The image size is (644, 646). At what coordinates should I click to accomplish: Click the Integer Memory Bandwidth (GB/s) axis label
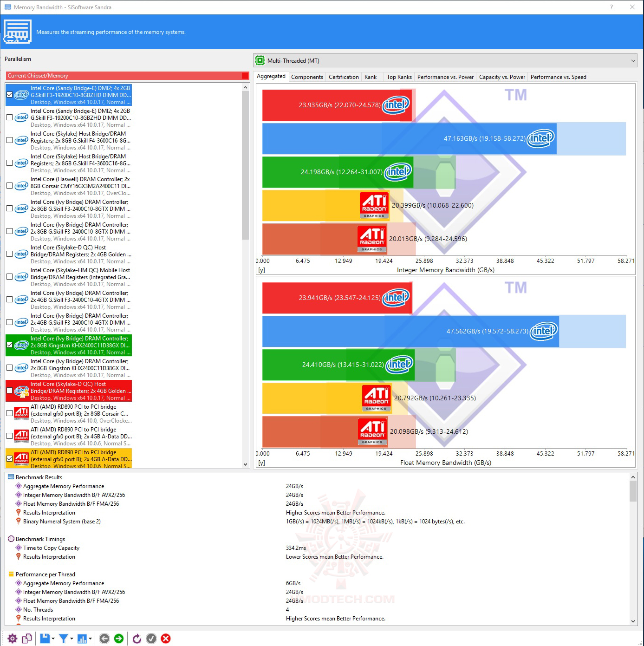(x=446, y=270)
